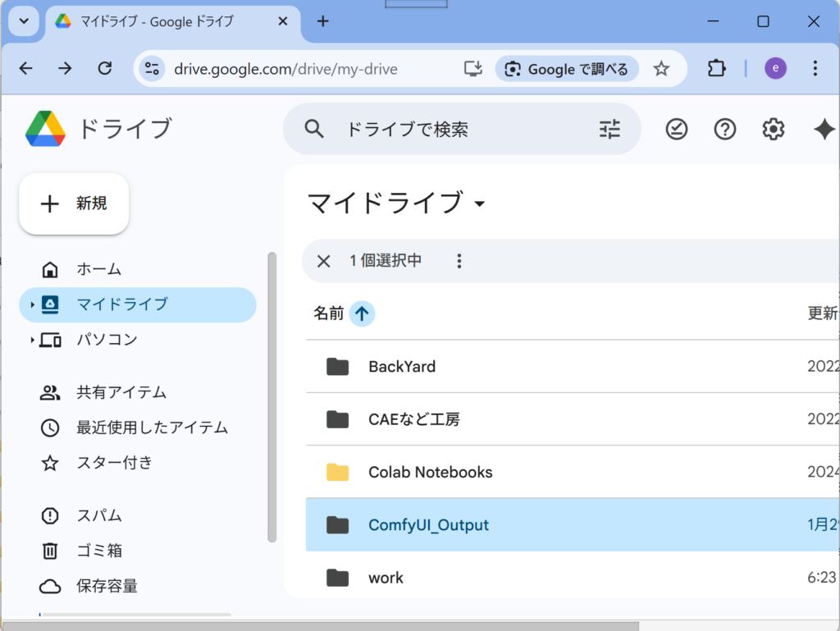Open the search filter options icon
The image size is (840, 631).
(x=609, y=129)
